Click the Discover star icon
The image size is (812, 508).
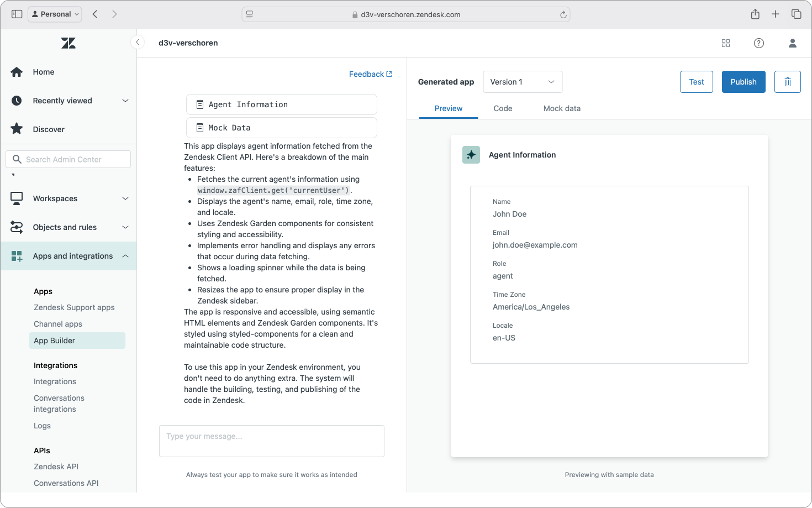pyautogui.click(x=17, y=129)
